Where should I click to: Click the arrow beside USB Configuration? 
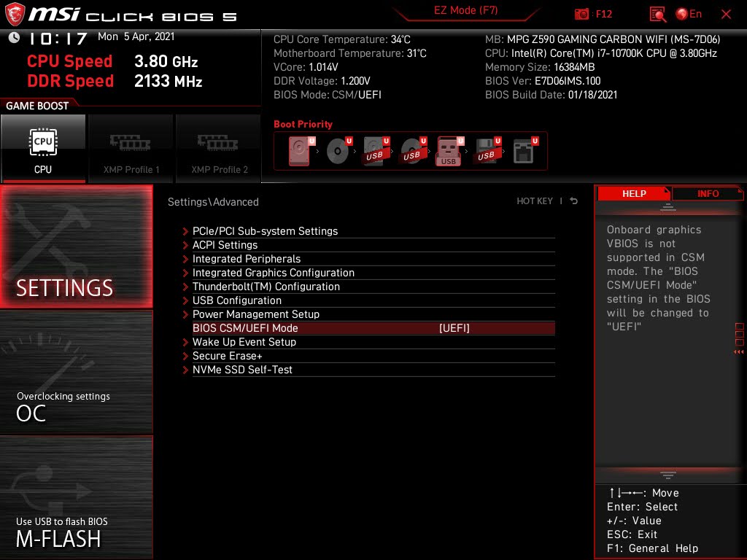point(185,300)
